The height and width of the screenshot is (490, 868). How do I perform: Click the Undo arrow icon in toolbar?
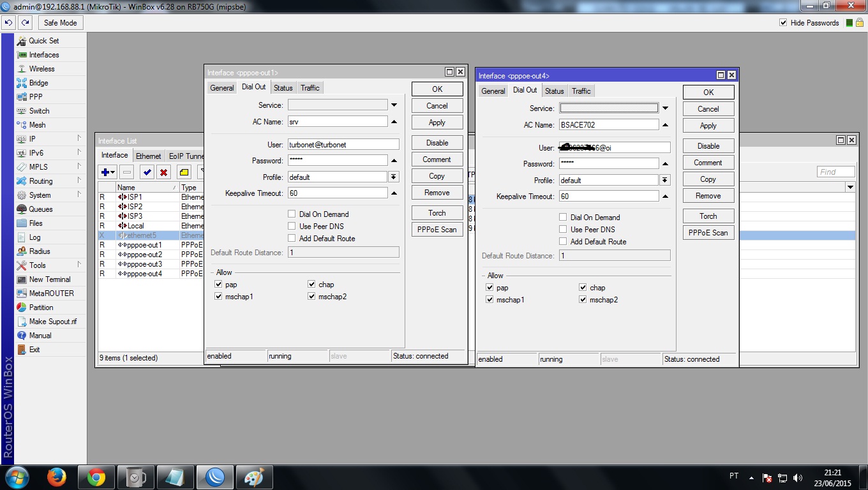click(8, 22)
